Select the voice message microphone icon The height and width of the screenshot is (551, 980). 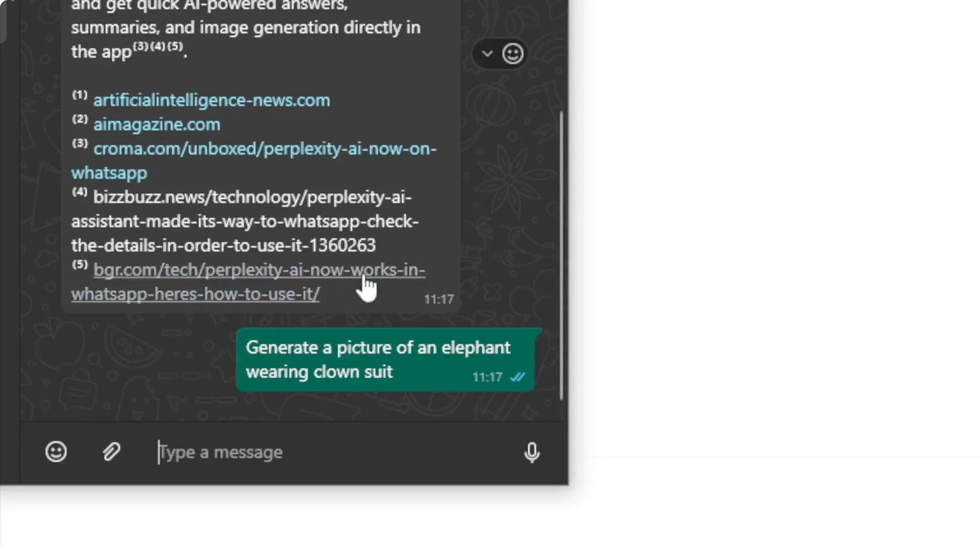[x=531, y=452]
